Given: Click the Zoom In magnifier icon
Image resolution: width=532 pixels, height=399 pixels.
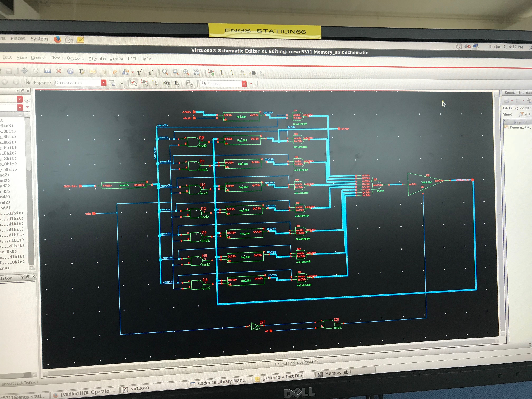Looking at the screenshot, I should pos(165,72).
